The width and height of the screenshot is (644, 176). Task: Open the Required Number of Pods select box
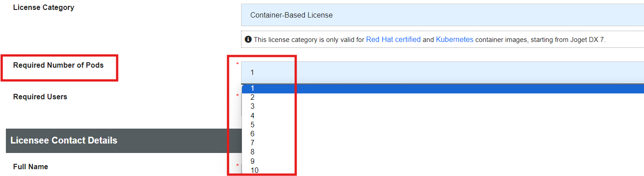coord(442,72)
